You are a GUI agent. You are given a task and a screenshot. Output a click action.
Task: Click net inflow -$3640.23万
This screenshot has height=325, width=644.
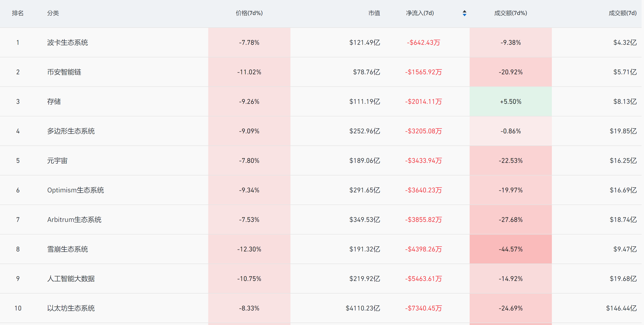pyautogui.click(x=423, y=190)
